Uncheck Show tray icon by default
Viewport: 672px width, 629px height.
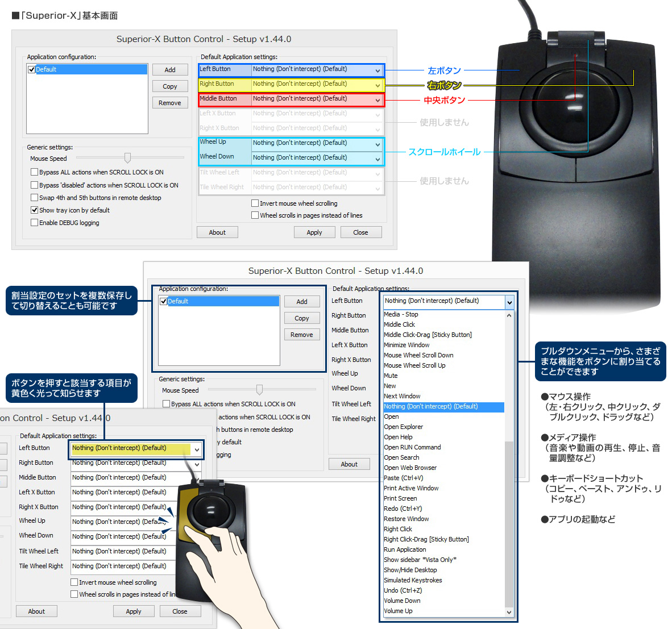pos(34,210)
